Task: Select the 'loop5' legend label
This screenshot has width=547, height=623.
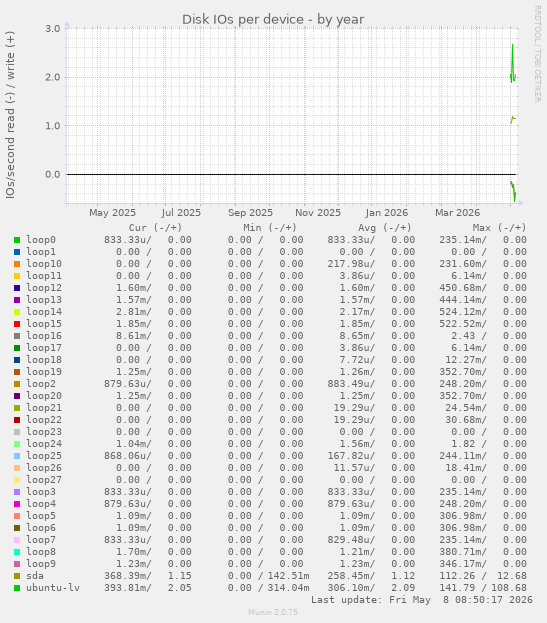Action: [41, 515]
